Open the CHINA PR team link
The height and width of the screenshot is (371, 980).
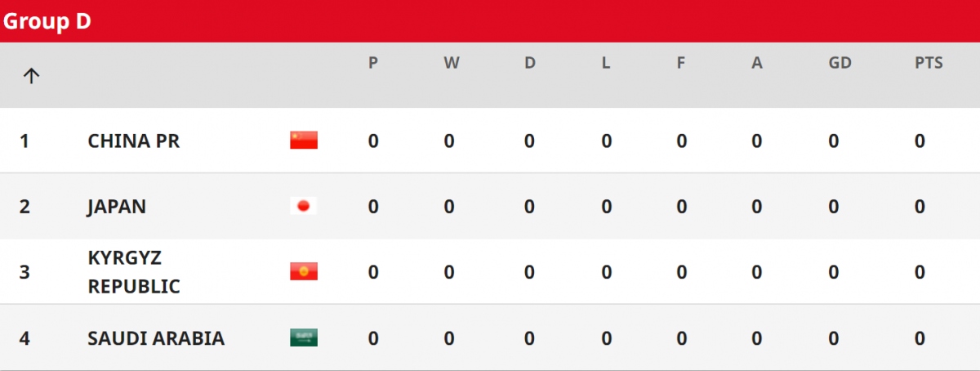click(x=133, y=141)
